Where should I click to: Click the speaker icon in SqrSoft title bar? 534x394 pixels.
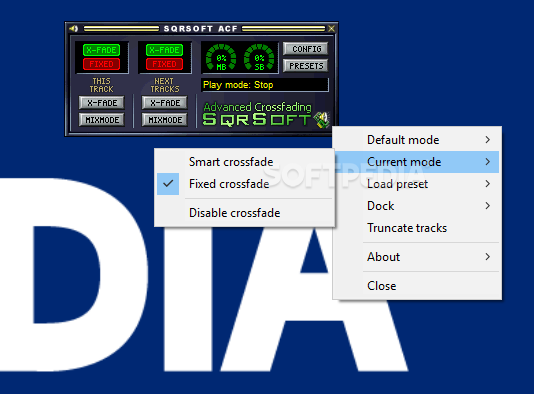point(74,29)
